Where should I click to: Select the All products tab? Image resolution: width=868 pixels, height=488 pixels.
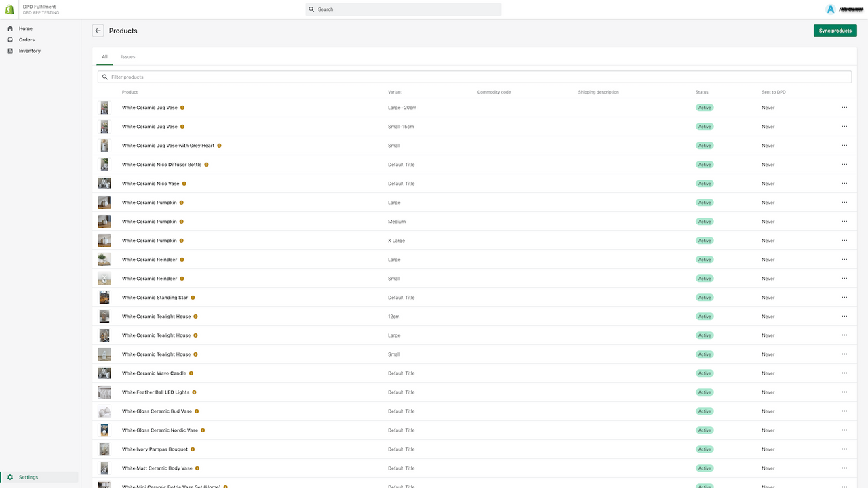pos(104,57)
